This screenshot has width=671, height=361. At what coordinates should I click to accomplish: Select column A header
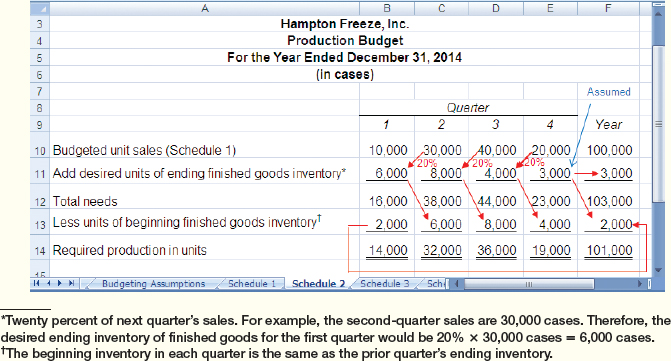click(205, 8)
